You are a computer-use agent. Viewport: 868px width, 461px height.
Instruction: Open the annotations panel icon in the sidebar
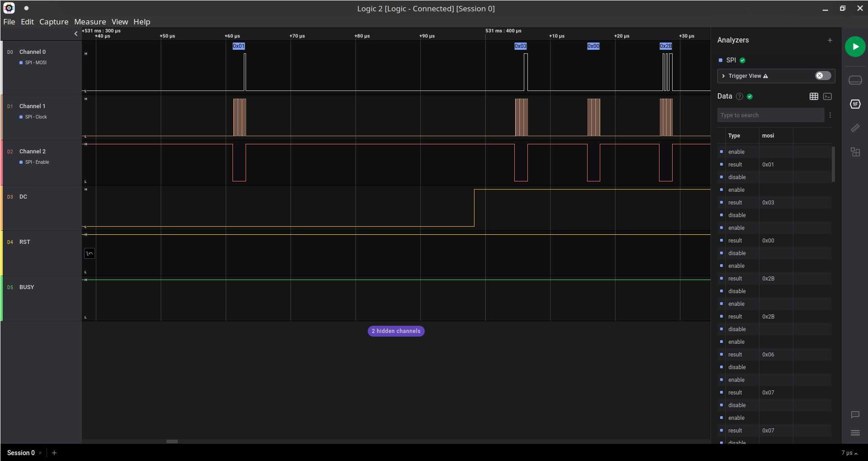click(855, 152)
